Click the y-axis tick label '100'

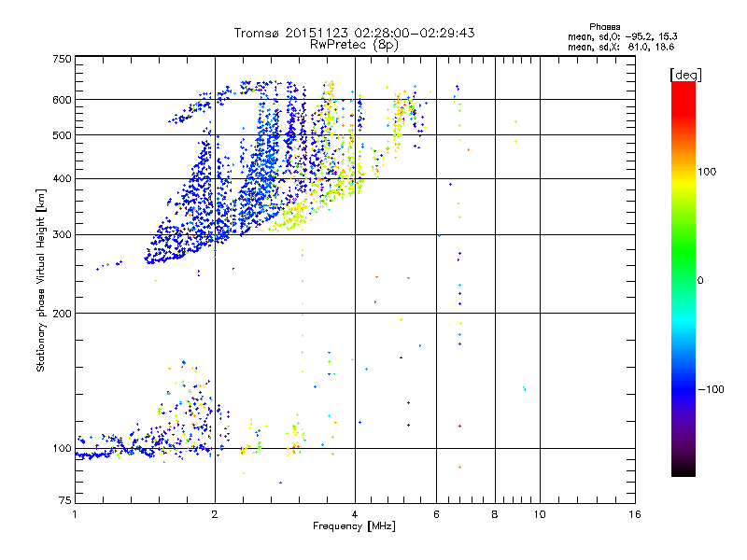[63, 449]
